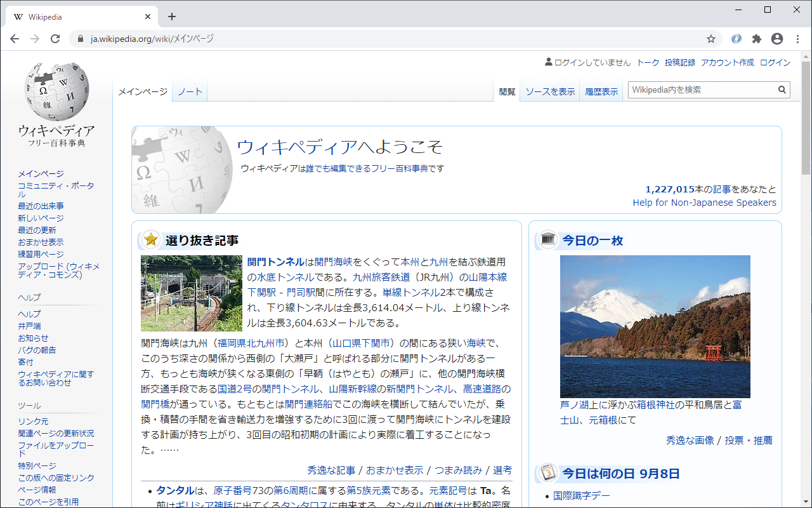Close the Wikipedia browser tab
Viewport: 812px width, 508px height.
click(148, 17)
